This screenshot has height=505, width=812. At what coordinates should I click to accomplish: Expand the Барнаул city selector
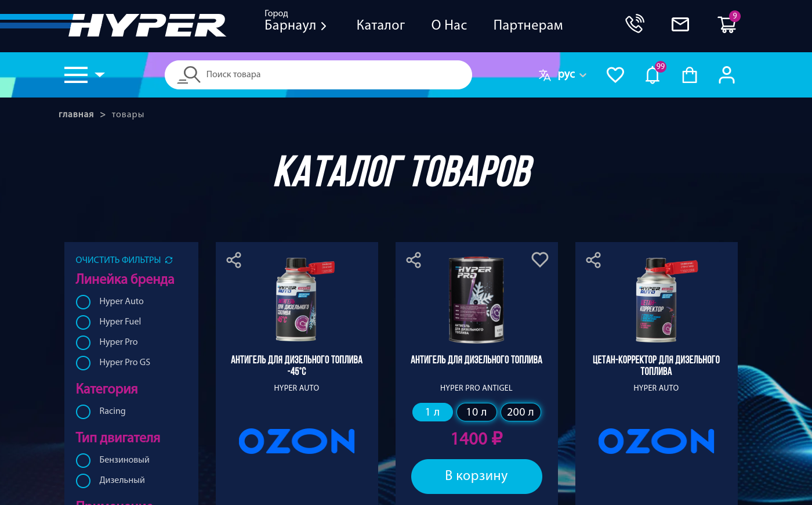(x=296, y=25)
